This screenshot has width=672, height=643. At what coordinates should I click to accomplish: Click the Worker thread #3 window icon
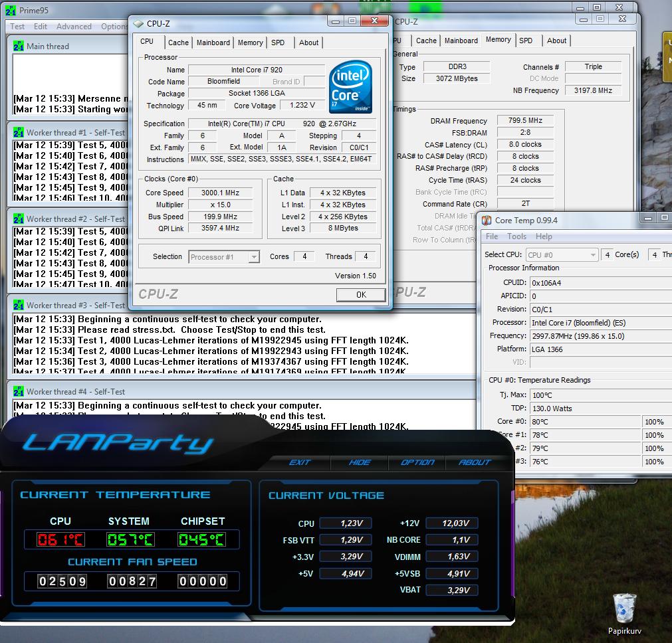point(19,305)
